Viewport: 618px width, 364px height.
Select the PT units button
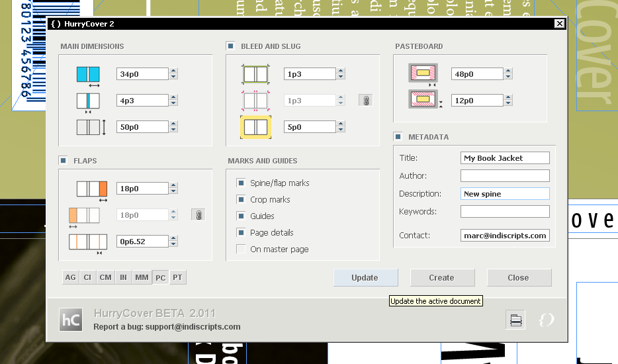coord(177,278)
